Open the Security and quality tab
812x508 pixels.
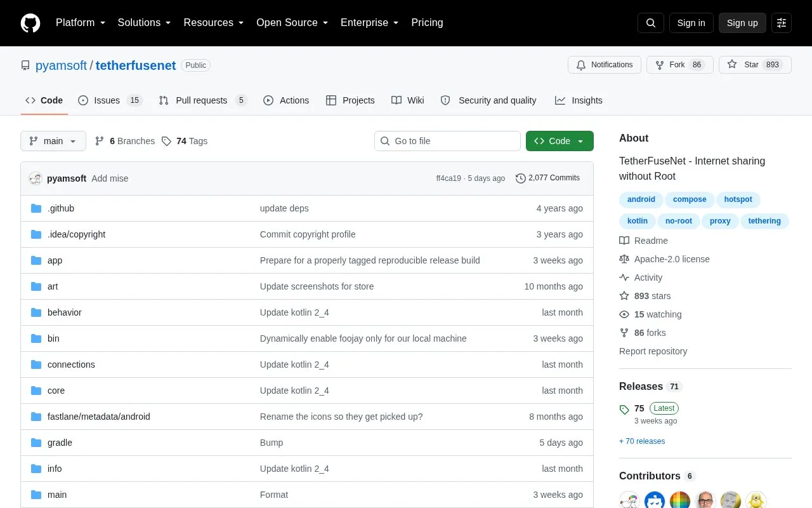click(488, 100)
